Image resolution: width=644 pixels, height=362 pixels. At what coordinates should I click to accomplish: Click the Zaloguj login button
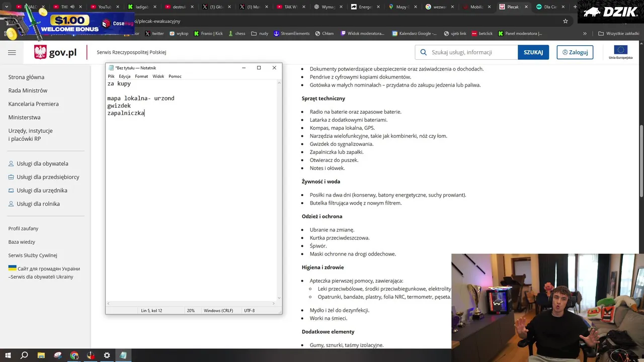pyautogui.click(x=575, y=52)
